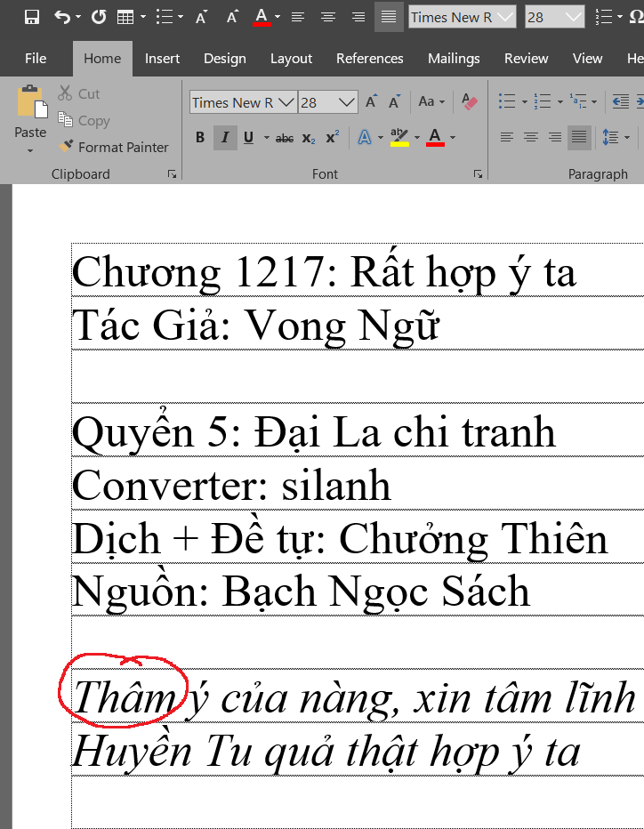Open the Mailings tab
The height and width of the screenshot is (829, 644).
(454, 58)
